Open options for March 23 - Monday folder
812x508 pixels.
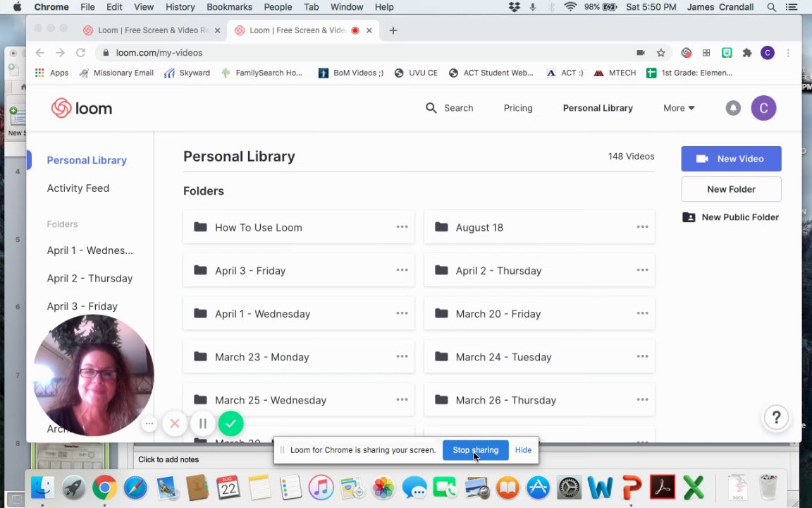(402, 356)
